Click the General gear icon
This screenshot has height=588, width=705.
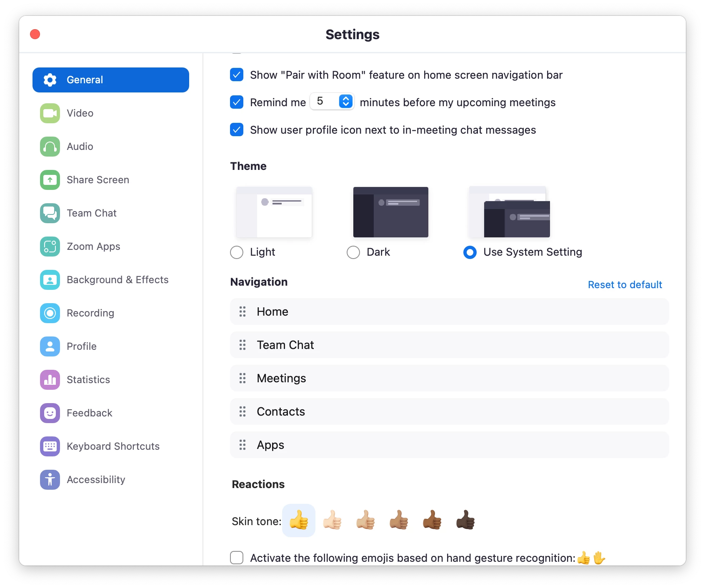(50, 80)
